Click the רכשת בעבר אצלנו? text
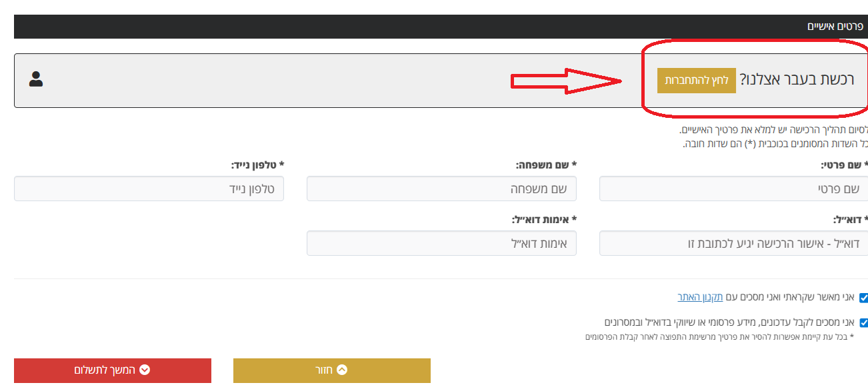 pyautogui.click(x=797, y=81)
